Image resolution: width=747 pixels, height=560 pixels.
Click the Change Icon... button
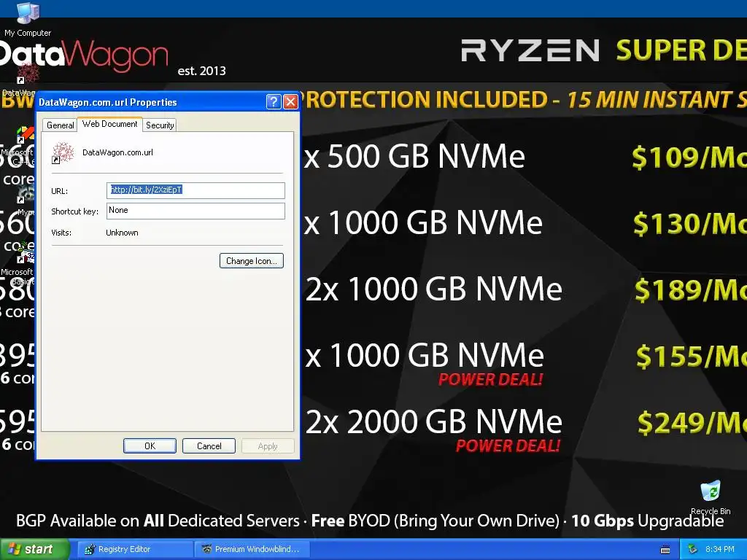[x=252, y=261]
